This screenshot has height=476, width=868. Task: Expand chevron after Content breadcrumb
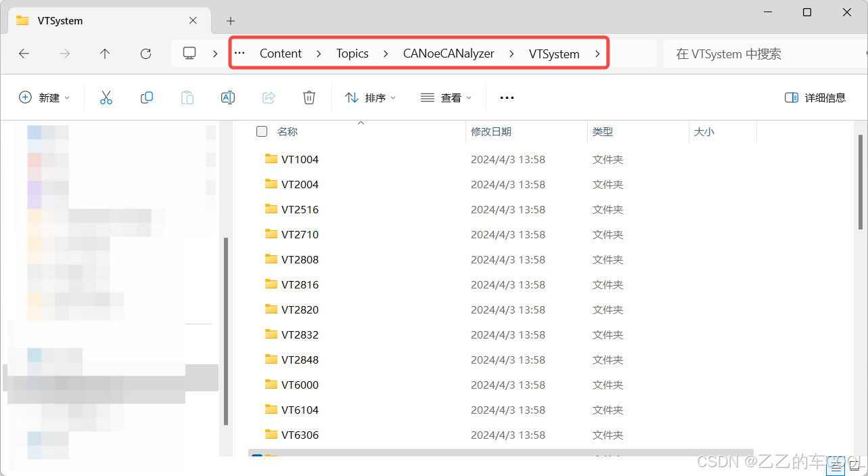tap(319, 53)
